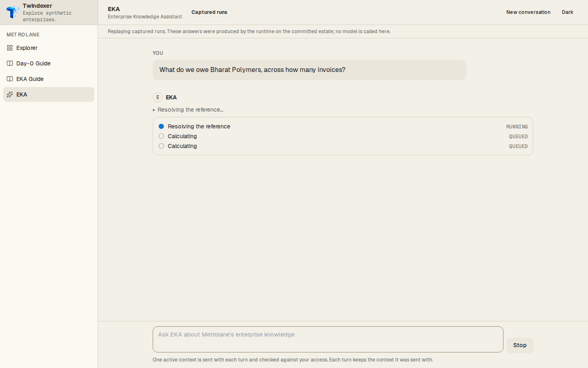Click the Twindexer logo icon
Image resolution: width=588 pixels, height=368 pixels.
pos(13,12)
